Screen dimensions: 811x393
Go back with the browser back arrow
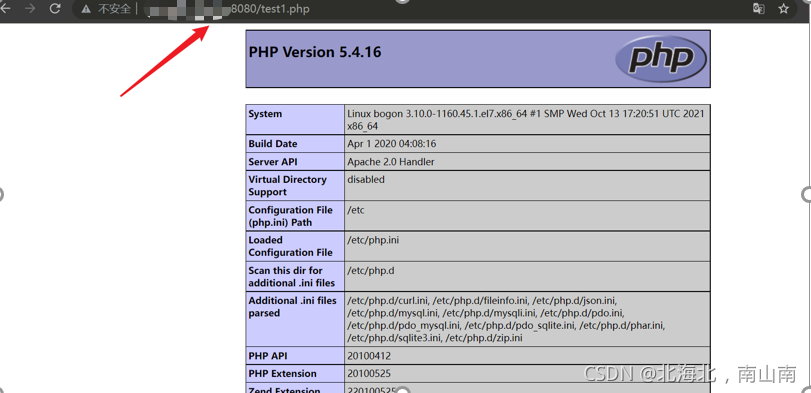pyautogui.click(x=5, y=8)
